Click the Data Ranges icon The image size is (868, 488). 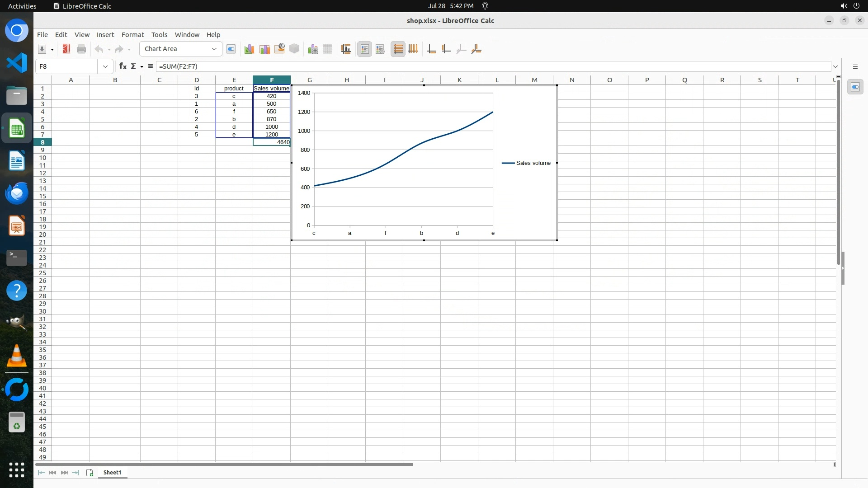point(313,49)
